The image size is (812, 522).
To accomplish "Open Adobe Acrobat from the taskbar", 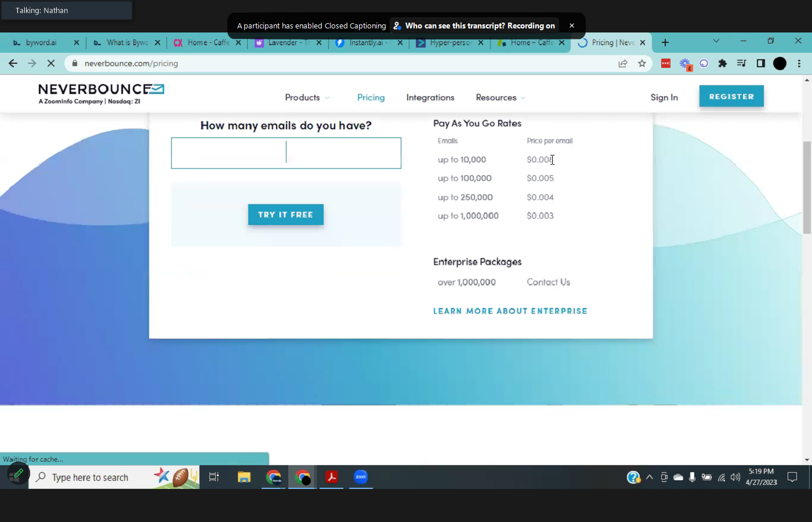I will (332, 477).
